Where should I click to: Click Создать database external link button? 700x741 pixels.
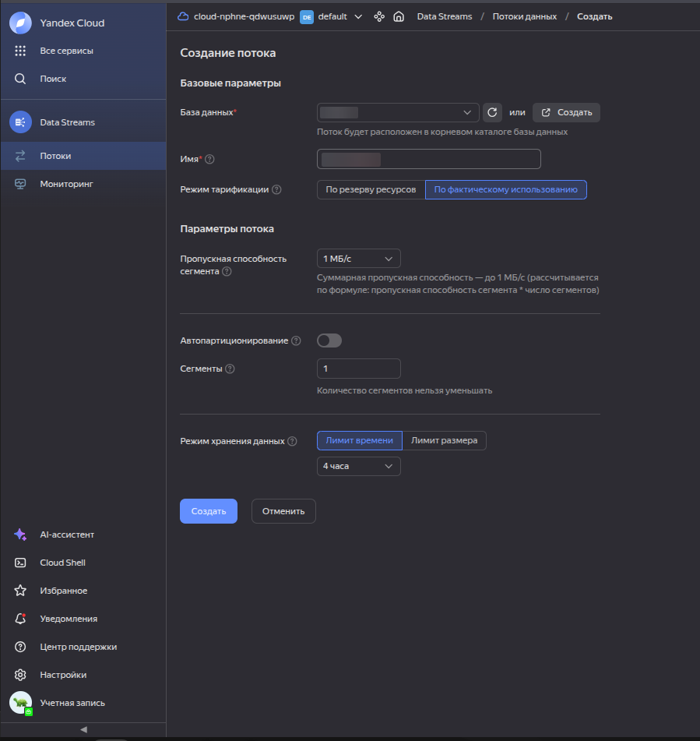tap(566, 112)
